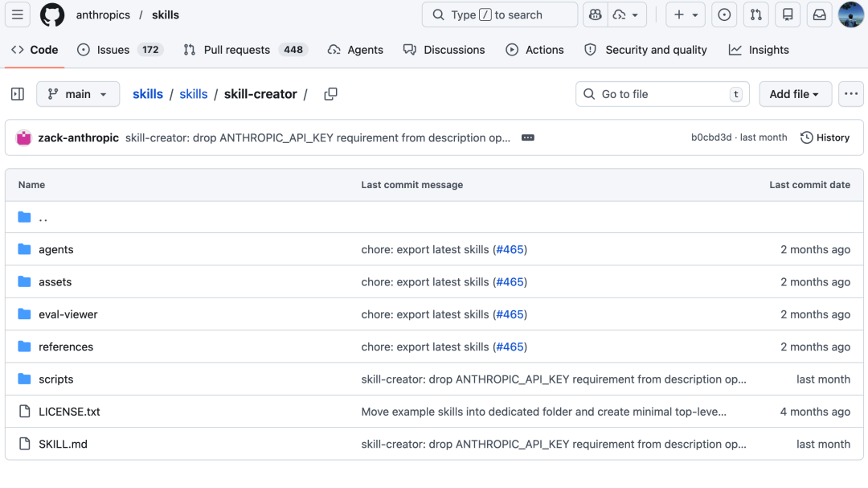Open the parent directory folder icon
The height and width of the screenshot is (488, 868).
[24, 217]
